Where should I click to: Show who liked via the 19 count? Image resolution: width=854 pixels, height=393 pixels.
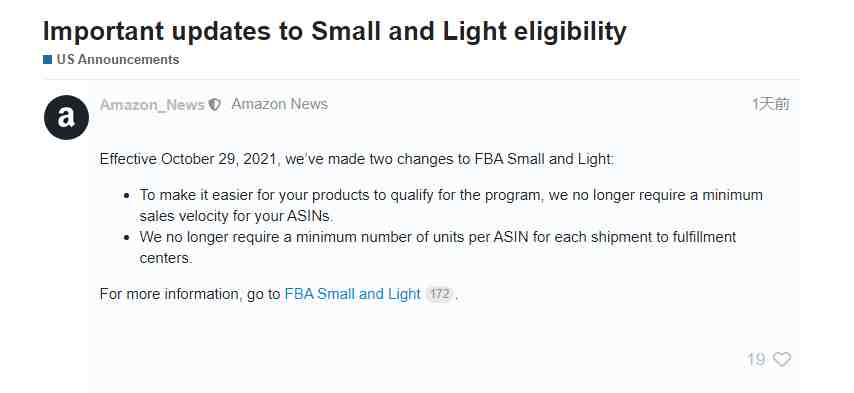click(756, 359)
